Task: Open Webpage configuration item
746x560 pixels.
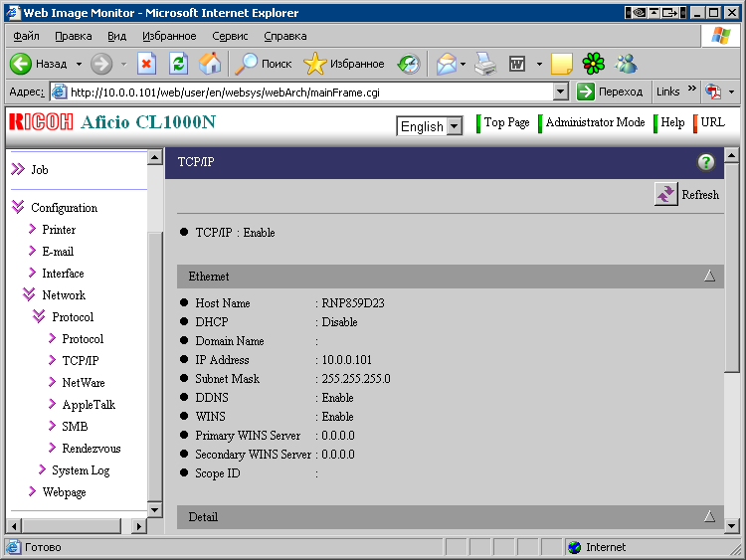Action: (x=64, y=492)
